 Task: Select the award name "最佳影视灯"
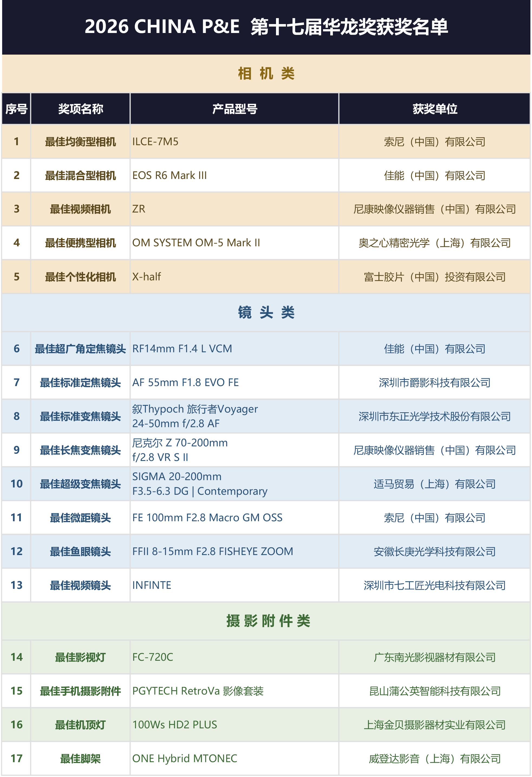point(81,658)
